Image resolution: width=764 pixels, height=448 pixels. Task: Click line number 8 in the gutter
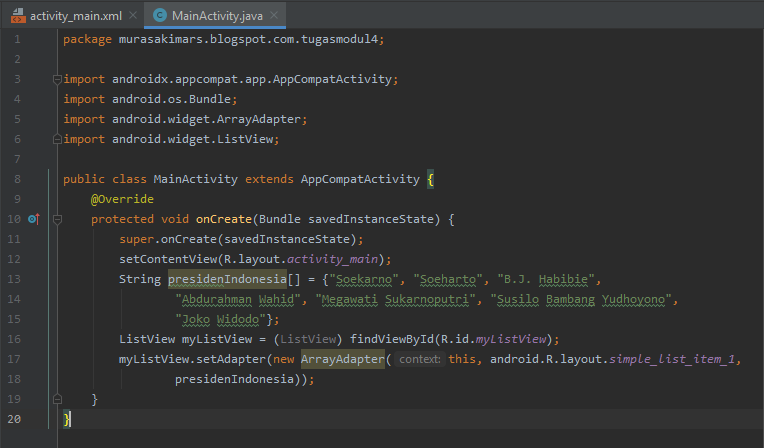[17, 179]
